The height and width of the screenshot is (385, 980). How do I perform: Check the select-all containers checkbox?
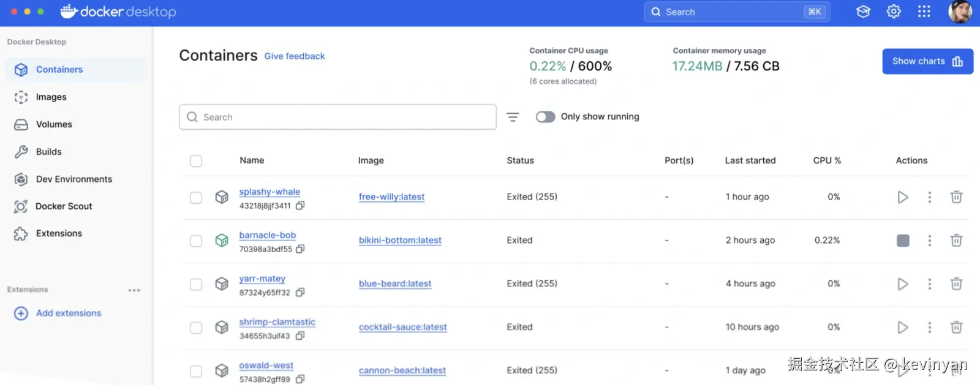tap(196, 161)
